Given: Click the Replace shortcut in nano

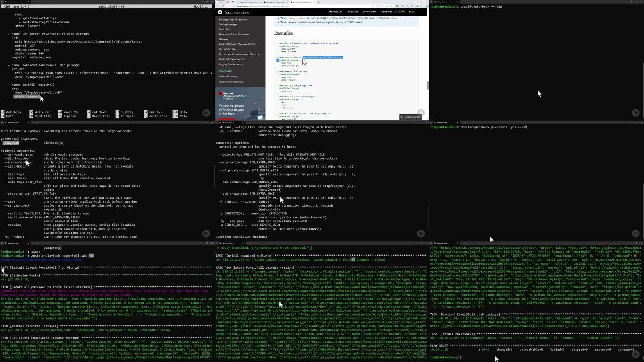Looking at the screenshot, I should tap(67, 116).
